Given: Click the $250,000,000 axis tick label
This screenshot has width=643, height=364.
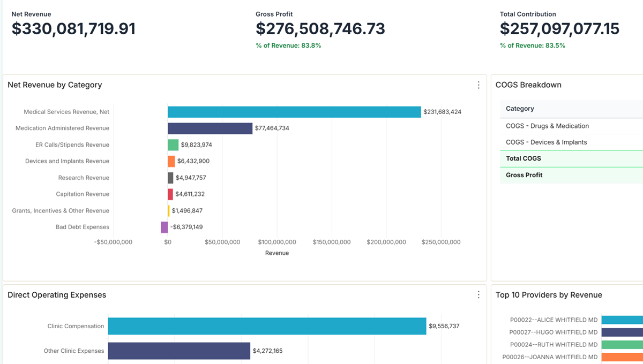Looking at the screenshot, I should click(441, 242).
